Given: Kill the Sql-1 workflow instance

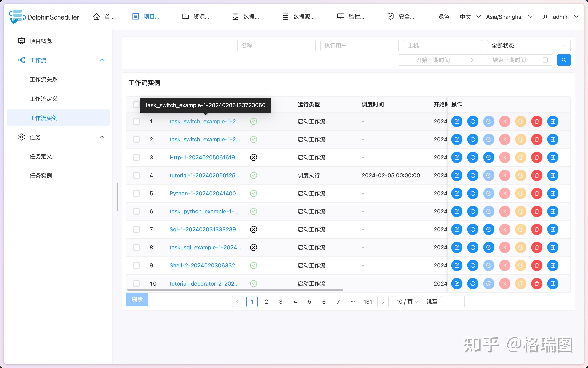Looking at the screenshot, I should [505, 229].
